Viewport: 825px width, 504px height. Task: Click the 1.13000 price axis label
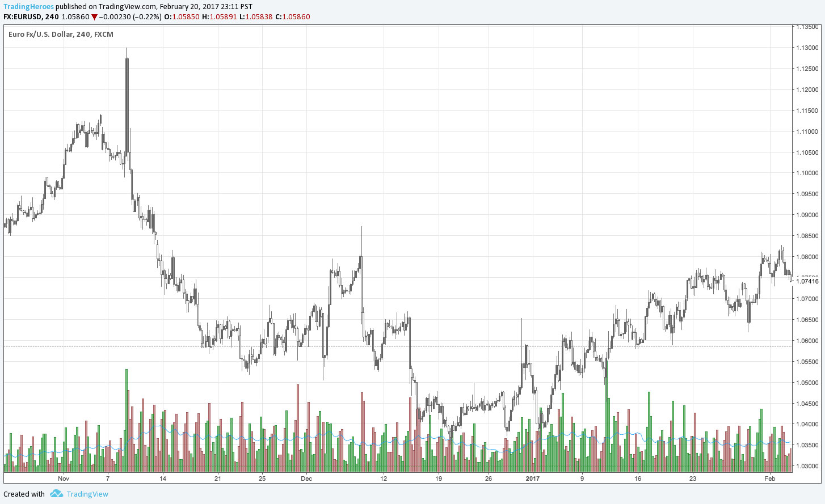[807, 48]
